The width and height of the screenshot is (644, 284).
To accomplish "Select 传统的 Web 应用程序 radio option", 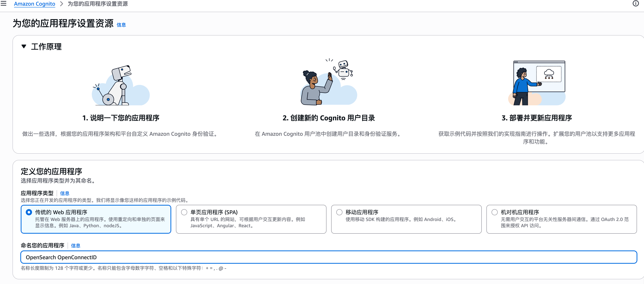I will (x=29, y=212).
